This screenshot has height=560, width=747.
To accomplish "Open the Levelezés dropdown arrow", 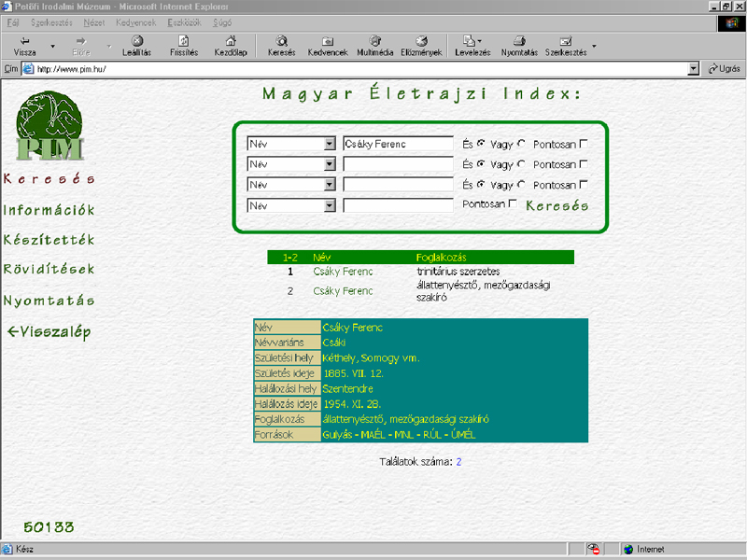I will [479, 41].
